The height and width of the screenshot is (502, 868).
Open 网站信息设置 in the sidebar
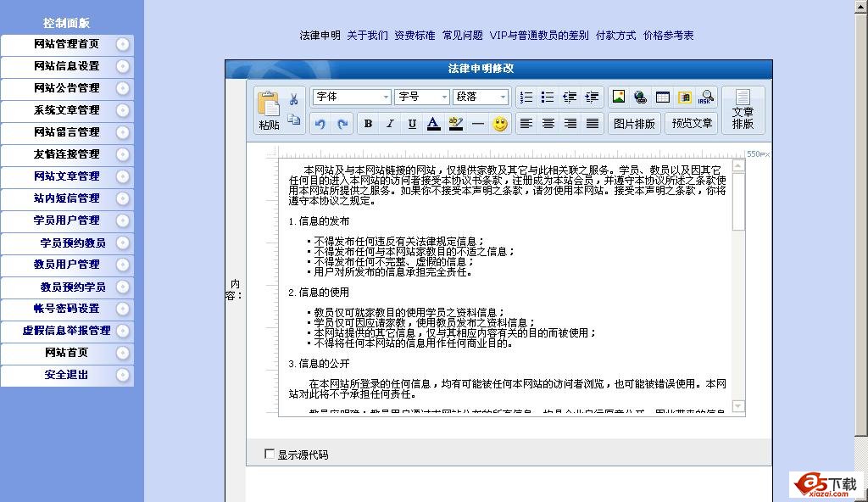click(66, 66)
